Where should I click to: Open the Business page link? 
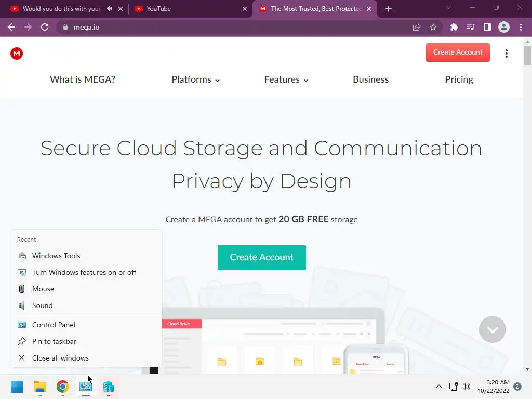(370, 79)
